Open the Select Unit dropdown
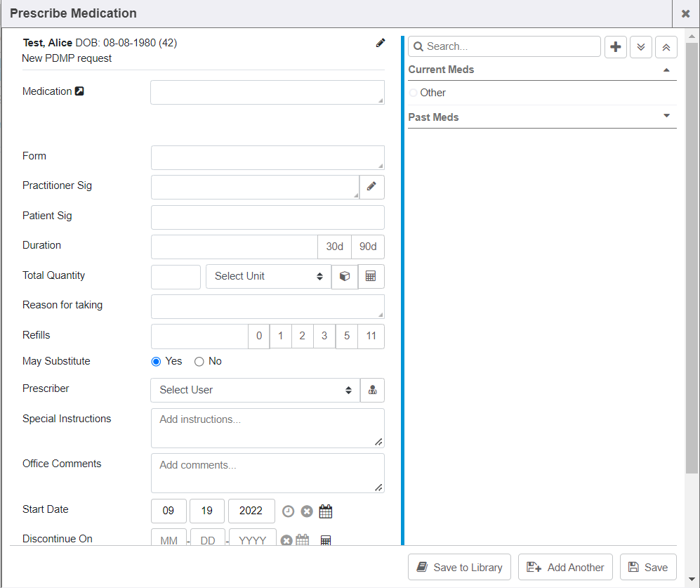Viewport: 700px width, 588px height. coord(268,276)
